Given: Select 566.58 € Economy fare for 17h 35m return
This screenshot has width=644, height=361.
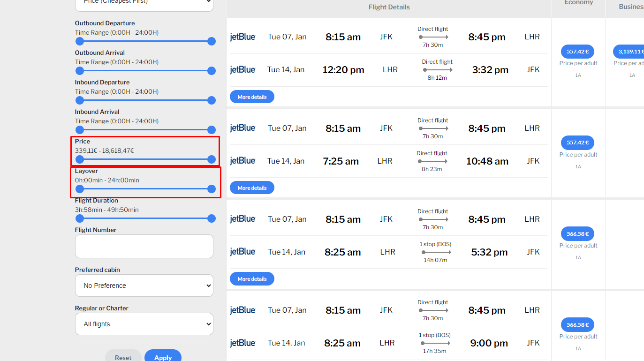Looking at the screenshot, I should coord(577,324).
